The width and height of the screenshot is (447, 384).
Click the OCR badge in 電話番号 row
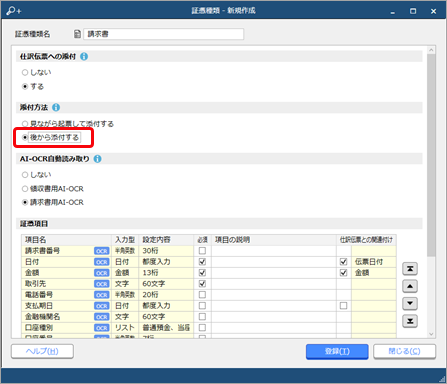(102, 295)
